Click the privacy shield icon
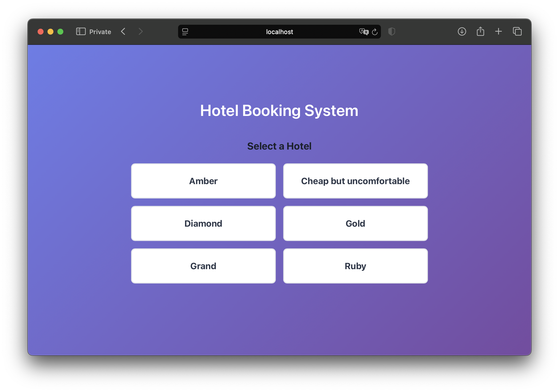This screenshot has width=559, height=392. 392,32
